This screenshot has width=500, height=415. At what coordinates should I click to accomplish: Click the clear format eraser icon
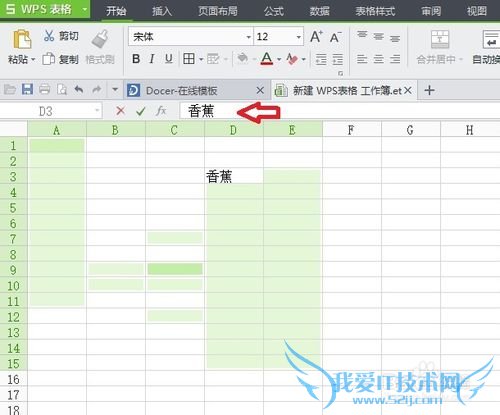[292, 59]
